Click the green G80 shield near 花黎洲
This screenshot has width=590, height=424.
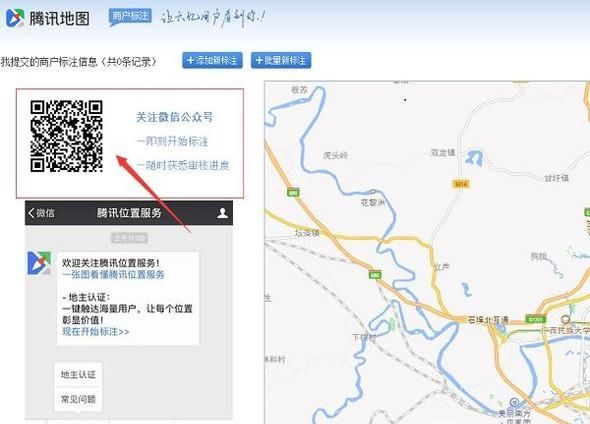pos(293,193)
